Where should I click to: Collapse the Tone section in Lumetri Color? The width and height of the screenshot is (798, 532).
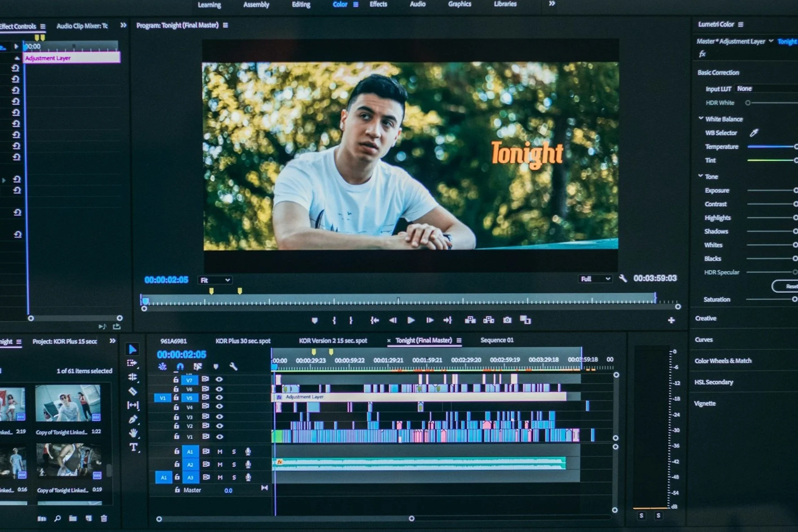pyautogui.click(x=701, y=176)
